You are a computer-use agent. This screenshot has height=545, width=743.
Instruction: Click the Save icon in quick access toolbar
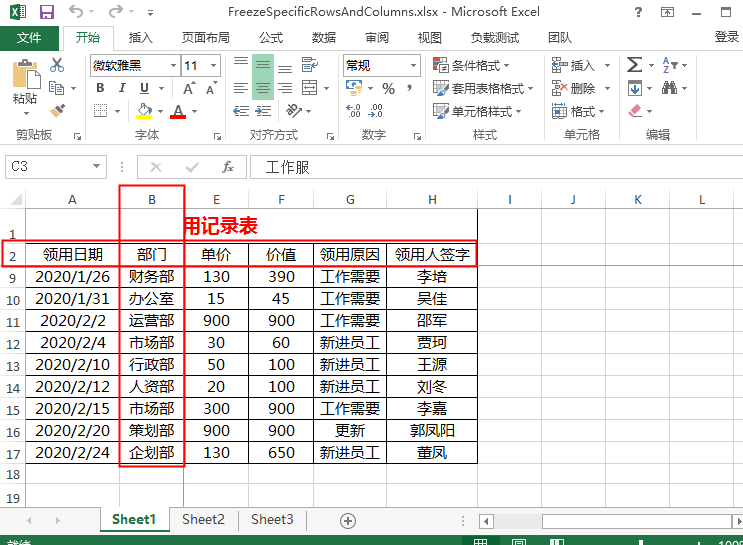tap(46, 12)
